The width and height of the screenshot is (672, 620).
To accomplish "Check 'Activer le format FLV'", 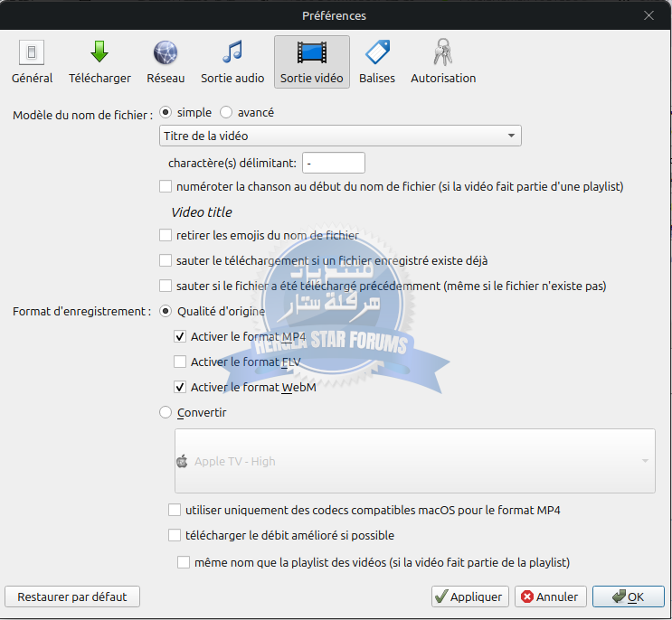I will [x=180, y=362].
